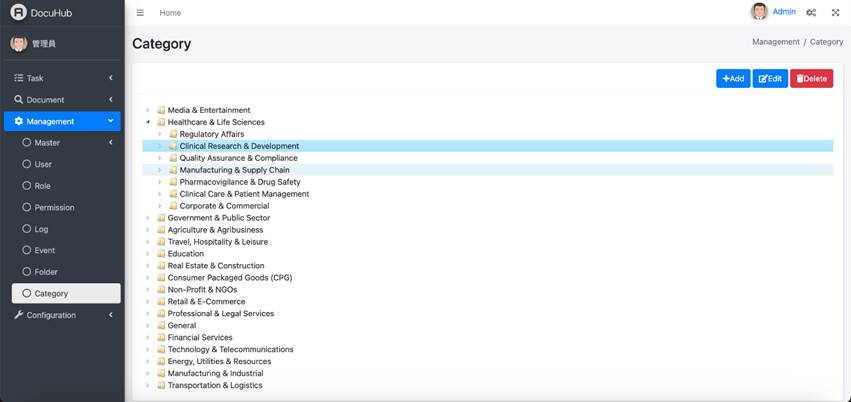Screen dimensions: 851x402
Task: Open the Management menu section
Action: tap(62, 121)
